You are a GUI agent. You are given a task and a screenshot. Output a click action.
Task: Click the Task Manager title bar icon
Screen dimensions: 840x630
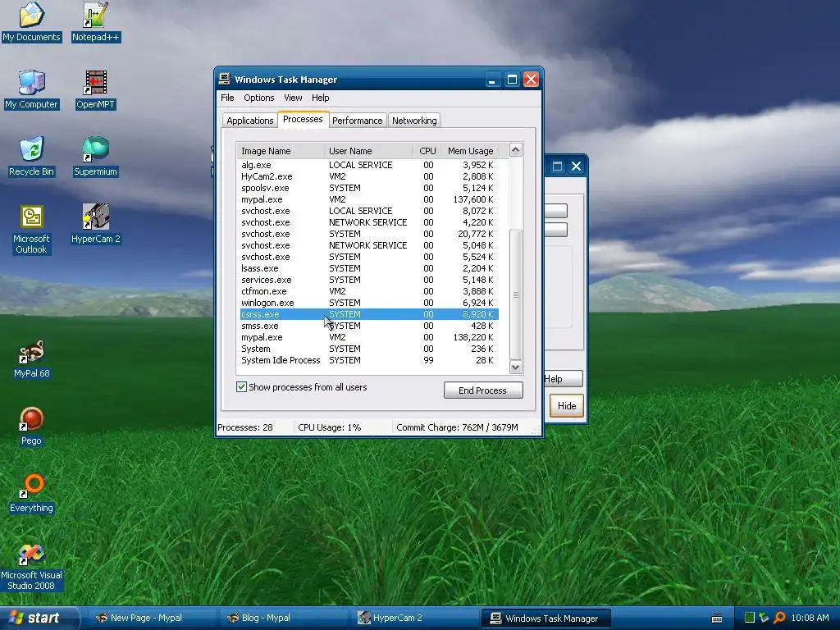(225, 80)
